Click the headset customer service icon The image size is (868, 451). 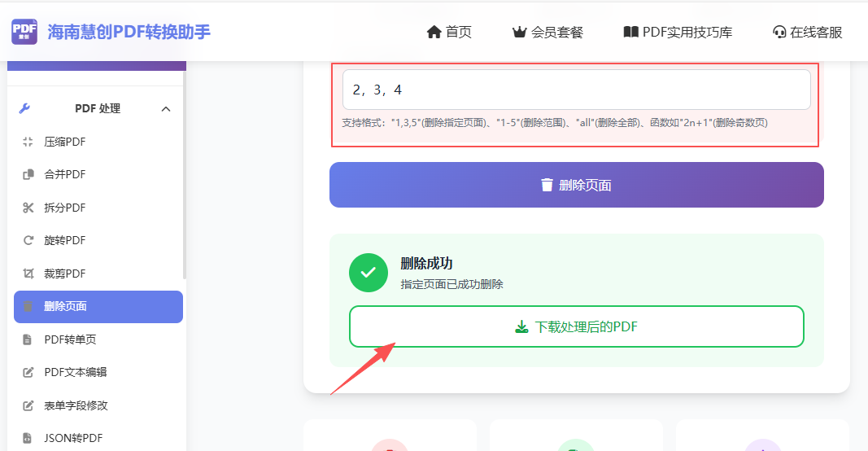(779, 32)
